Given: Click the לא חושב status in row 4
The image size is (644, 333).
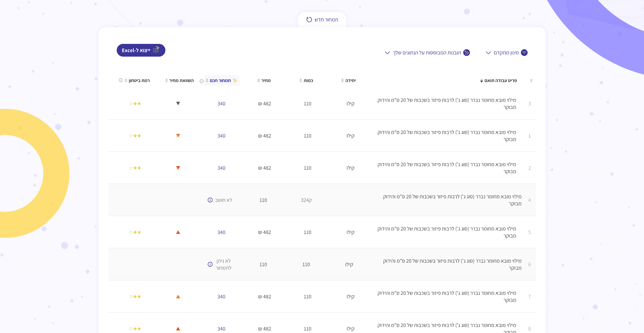Looking at the screenshot, I should coord(223,200).
